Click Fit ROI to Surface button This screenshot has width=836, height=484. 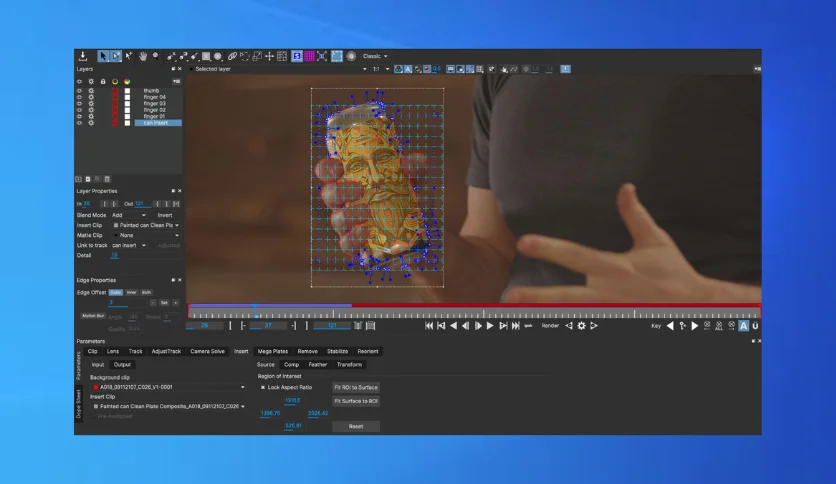356,388
